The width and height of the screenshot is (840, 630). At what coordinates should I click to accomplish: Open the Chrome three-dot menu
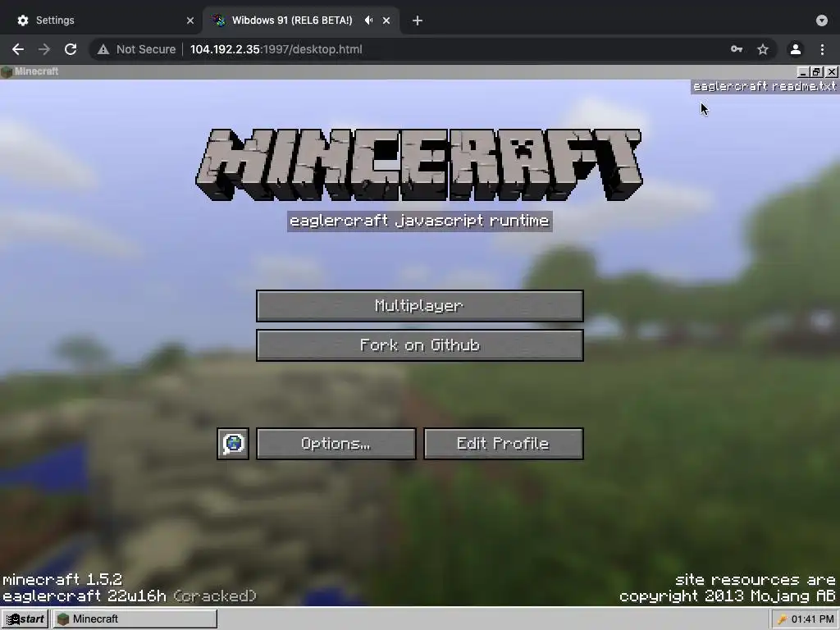tap(822, 49)
